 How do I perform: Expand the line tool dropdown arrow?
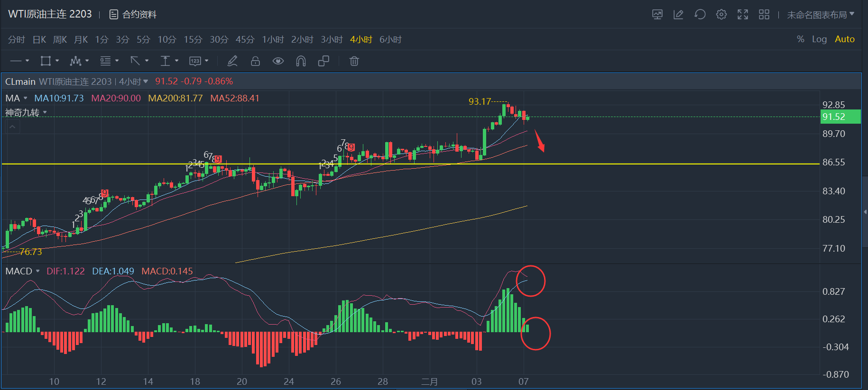pyautogui.click(x=28, y=61)
